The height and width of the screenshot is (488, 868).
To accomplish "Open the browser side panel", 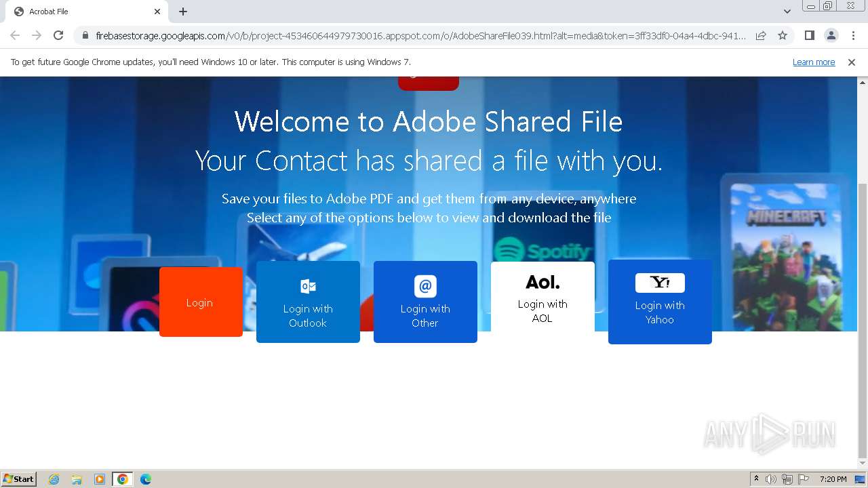I will [809, 35].
